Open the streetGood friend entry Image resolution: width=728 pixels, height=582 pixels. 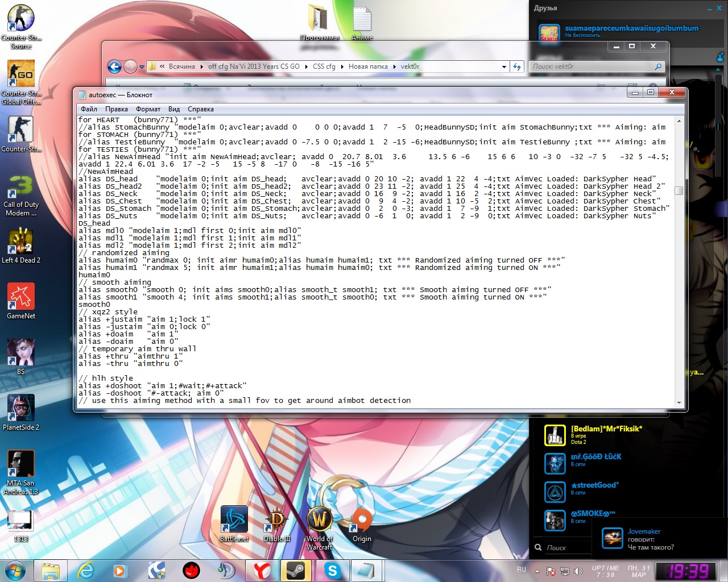coord(626,492)
